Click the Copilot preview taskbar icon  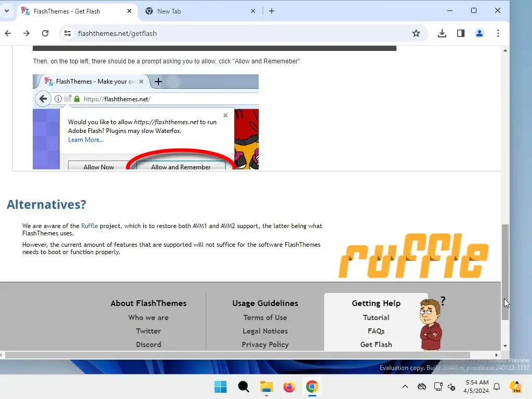tap(515, 387)
